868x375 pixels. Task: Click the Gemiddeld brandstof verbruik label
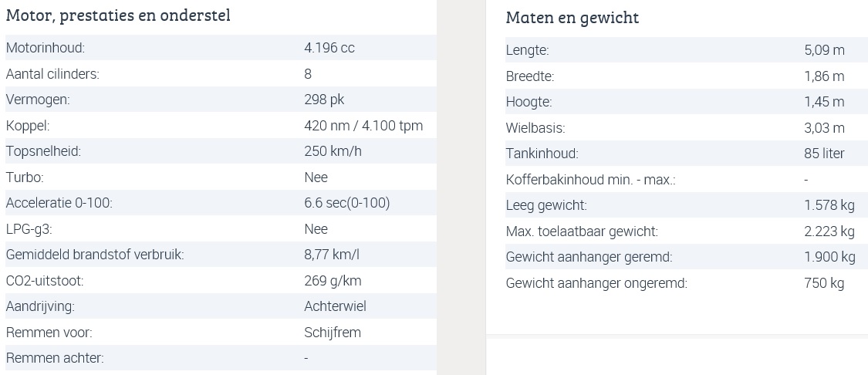(95, 255)
